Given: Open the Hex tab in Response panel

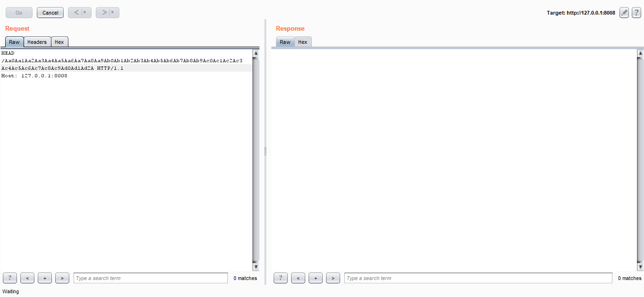Looking at the screenshot, I should [303, 42].
